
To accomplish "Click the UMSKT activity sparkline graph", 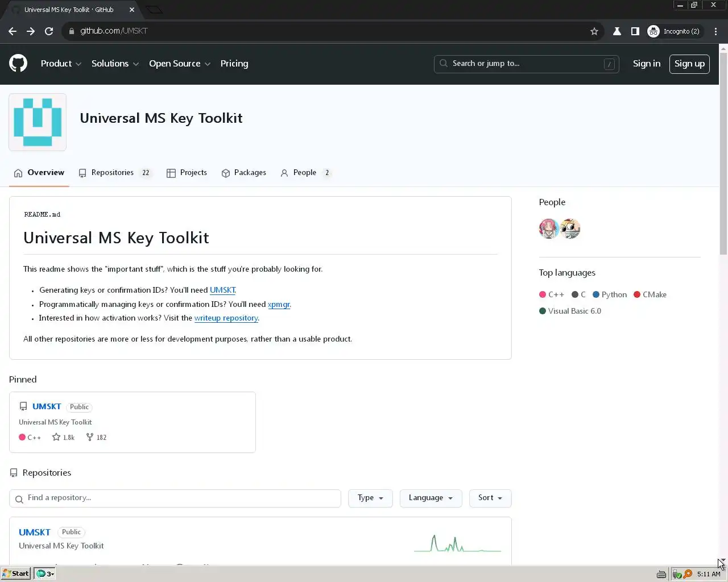I will tap(457, 543).
